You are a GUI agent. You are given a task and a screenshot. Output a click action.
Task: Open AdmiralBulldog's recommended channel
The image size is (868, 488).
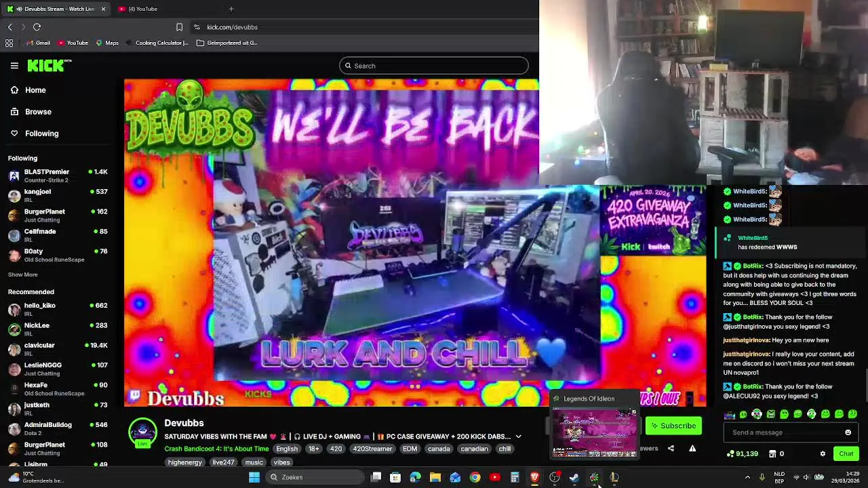pyautogui.click(x=58, y=428)
